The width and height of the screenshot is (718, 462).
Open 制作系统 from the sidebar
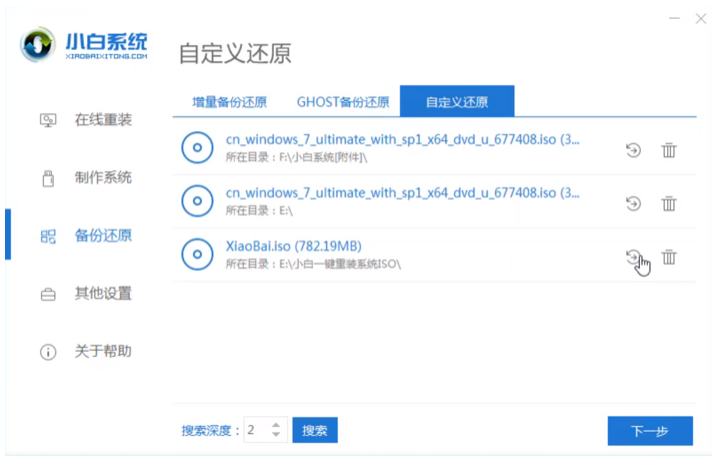[103, 177]
